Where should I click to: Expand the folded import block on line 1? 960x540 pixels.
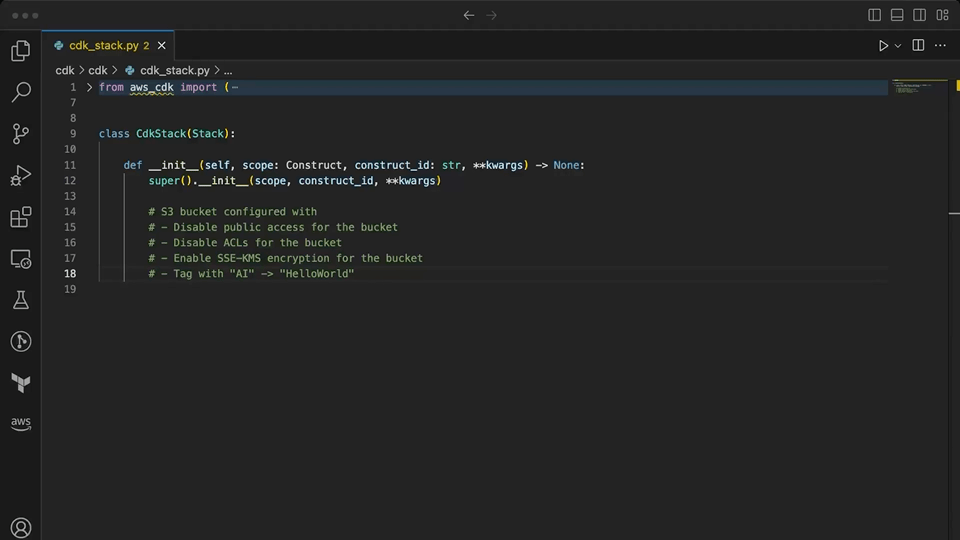[89, 87]
